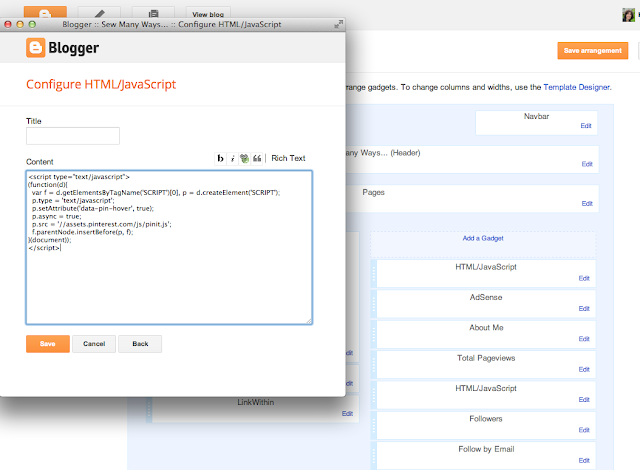Click the orange Blogger home icon in background

tap(45, 13)
